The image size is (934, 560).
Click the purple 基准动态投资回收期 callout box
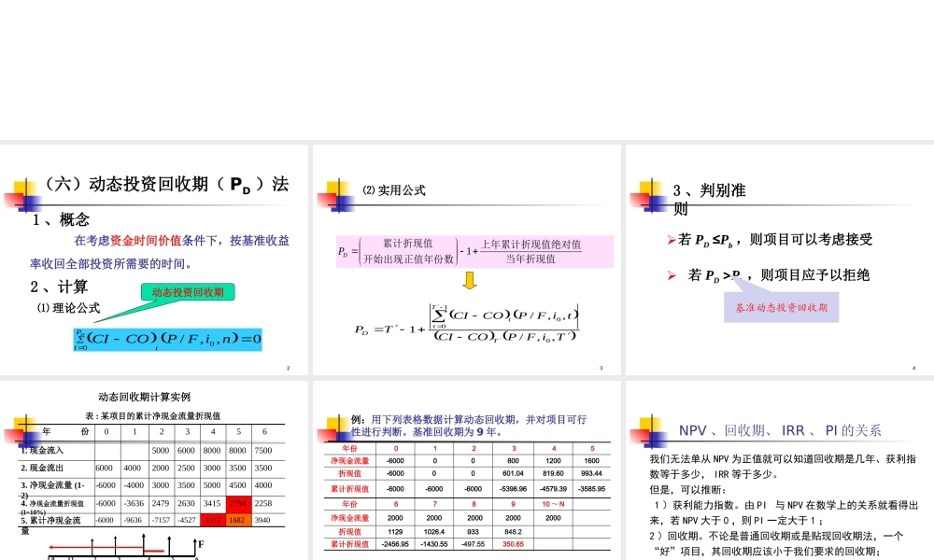click(x=783, y=308)
